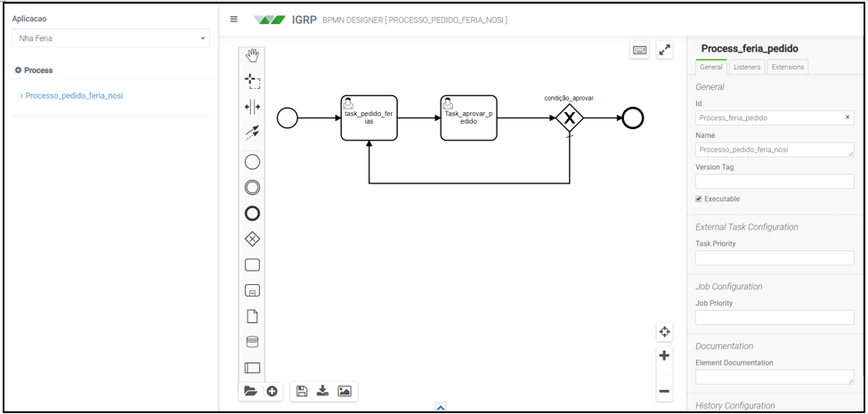Toggle the Executable checkbox

point(699,199)
